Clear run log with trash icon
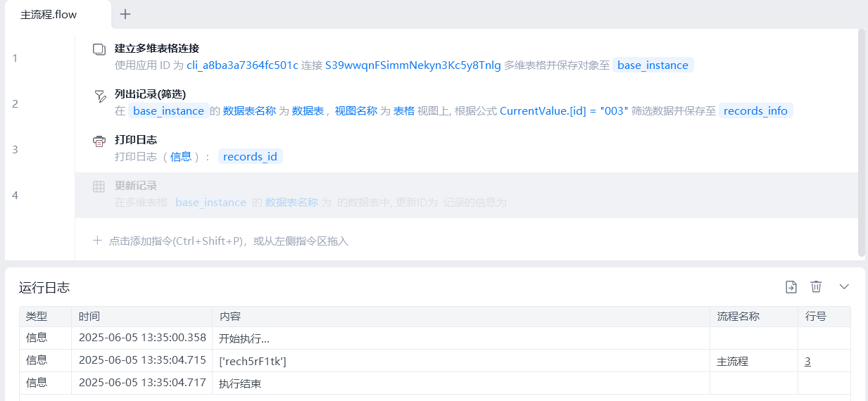868x401 pixels. pyautogui.click(x=816, y=286)
